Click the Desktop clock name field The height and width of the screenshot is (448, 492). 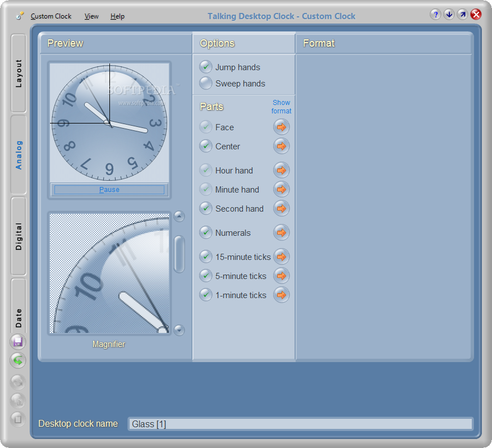point(300,424)
